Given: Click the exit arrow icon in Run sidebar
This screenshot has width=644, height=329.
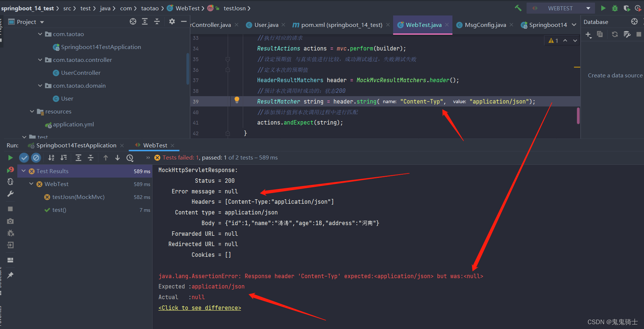Looking at the screenshot, I should 10,245.
